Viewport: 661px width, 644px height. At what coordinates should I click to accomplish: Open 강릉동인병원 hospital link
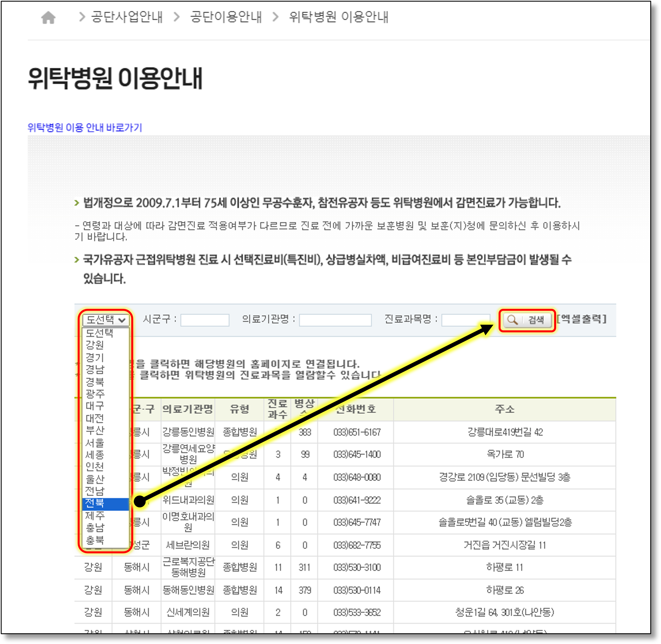(x=188, y=432)
